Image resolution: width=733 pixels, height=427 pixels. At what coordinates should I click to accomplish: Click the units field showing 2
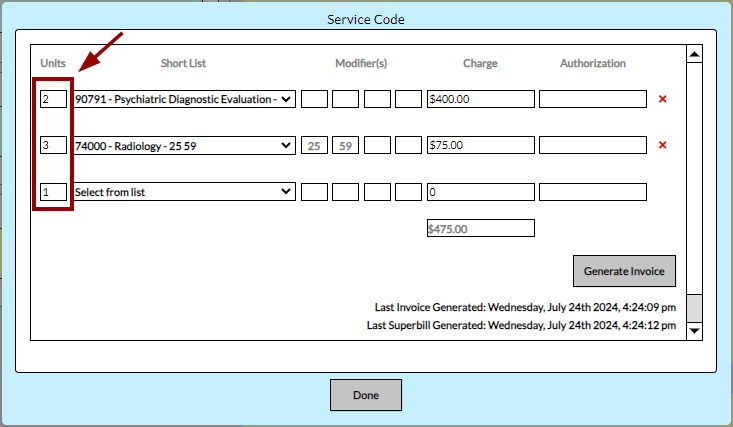click(53, 99)
